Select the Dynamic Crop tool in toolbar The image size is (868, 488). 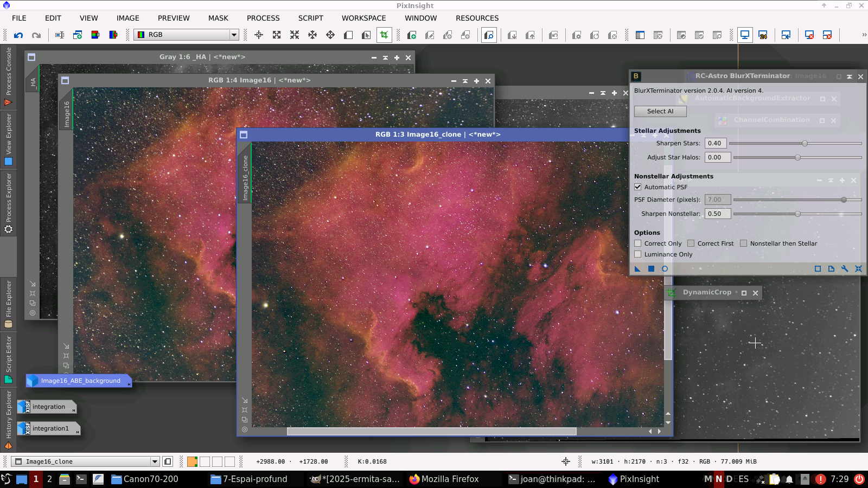coord(384,35)
